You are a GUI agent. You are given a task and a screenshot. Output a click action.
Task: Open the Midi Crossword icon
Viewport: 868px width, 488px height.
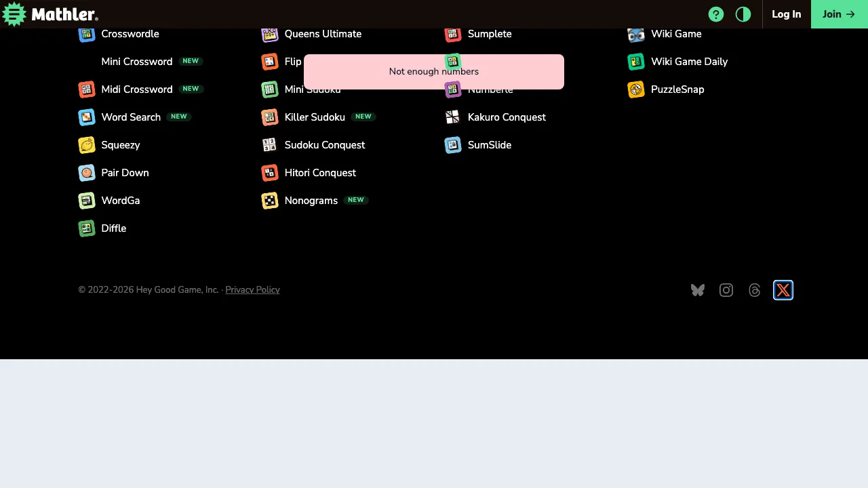(87, 89)
